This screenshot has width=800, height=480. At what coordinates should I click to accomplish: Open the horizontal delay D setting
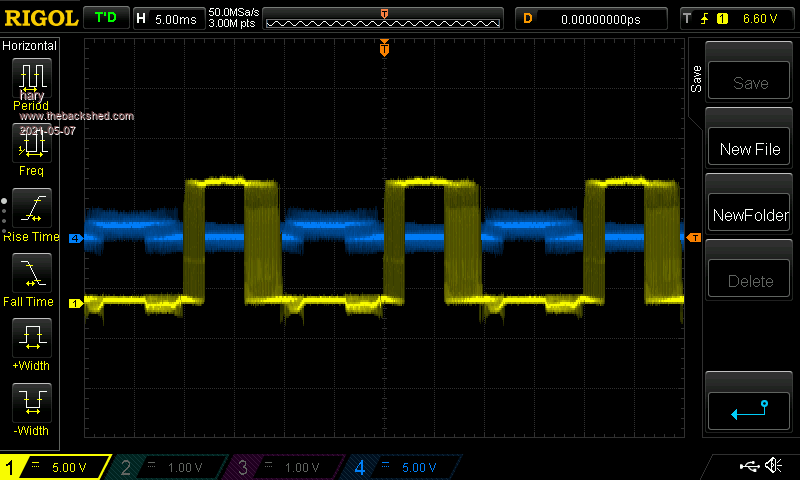click(592, 18)
